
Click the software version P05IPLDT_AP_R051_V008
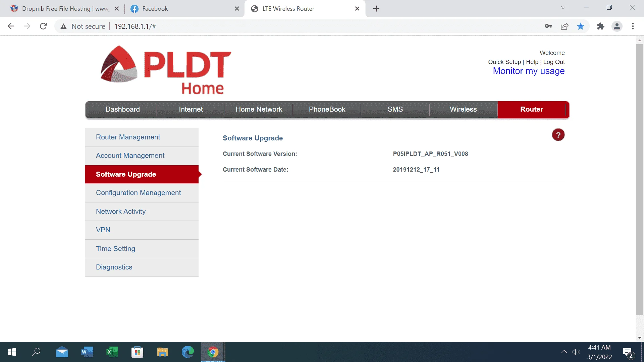point(430,154)
